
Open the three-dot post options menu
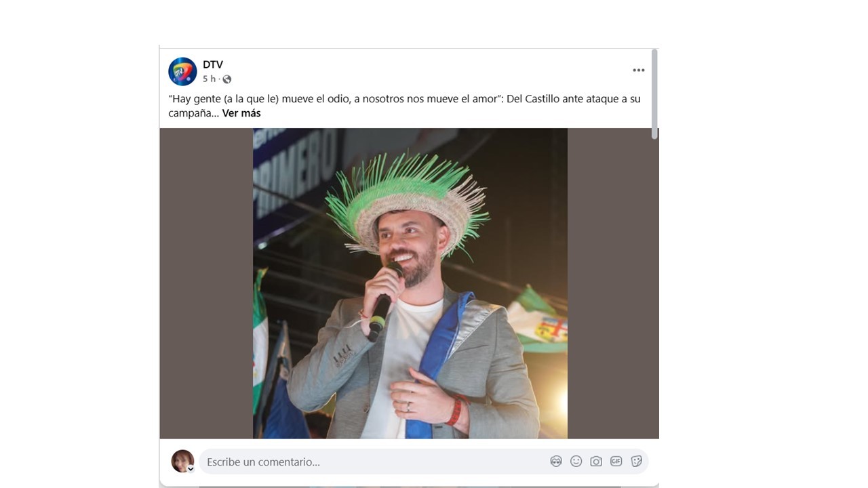639,70
